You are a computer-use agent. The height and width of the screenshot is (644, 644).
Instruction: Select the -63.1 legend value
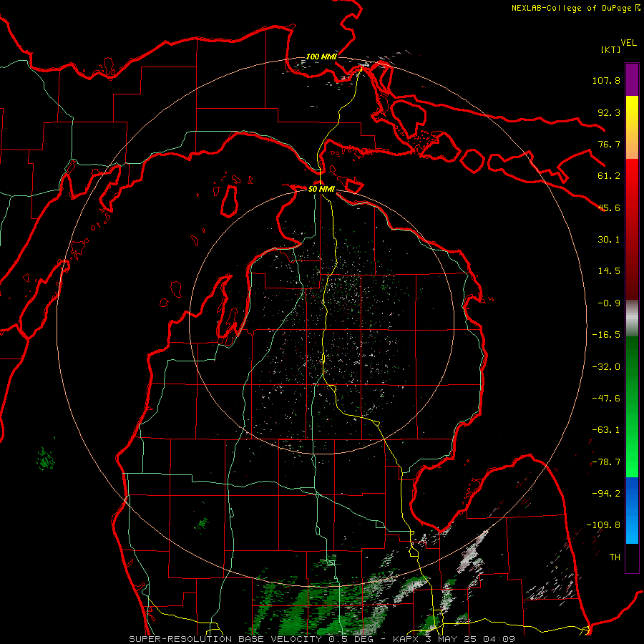pyautogui.click(x=606, y=430)
